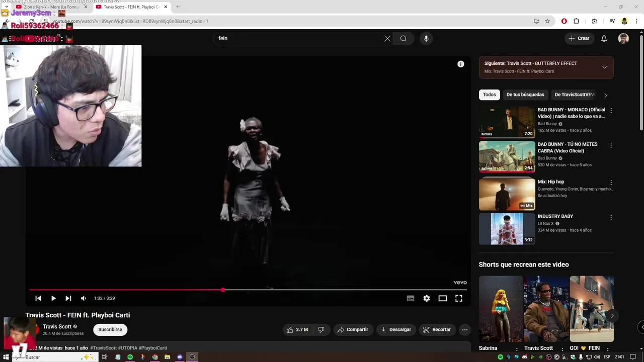The width and height of the screenshot is (644, 362).
Task: Open the Travis Scott short thumbnail
Action: click(546, 309)
